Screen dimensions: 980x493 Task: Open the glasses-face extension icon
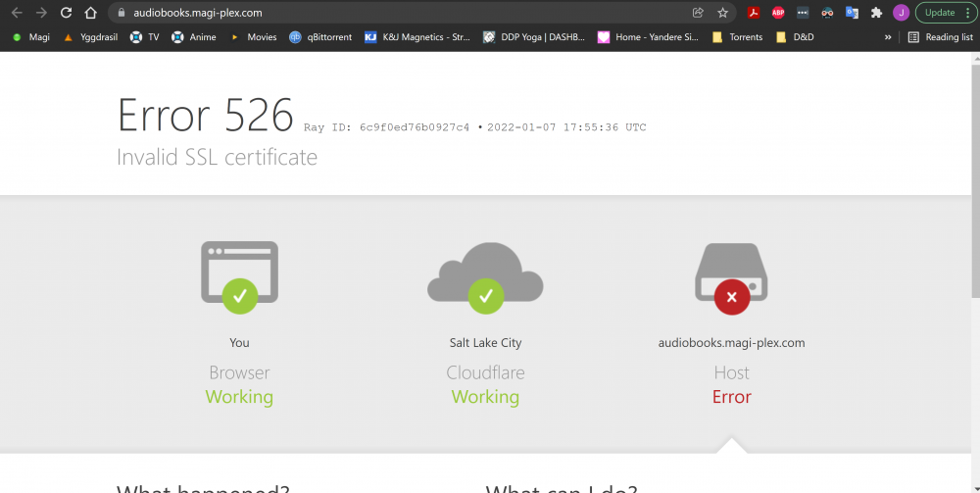coord(827,13)
